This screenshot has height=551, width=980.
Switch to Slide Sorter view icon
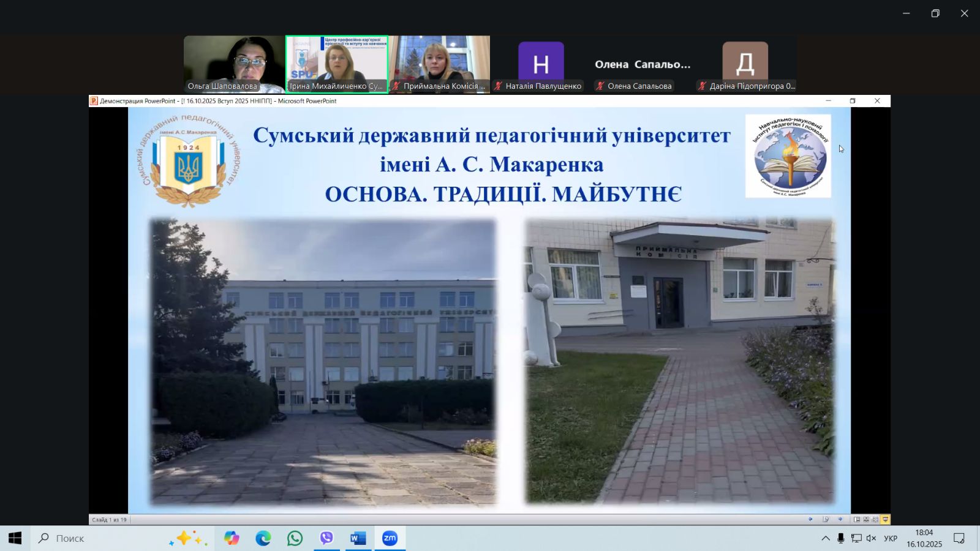pyautogui.click(x=866, y=520)
